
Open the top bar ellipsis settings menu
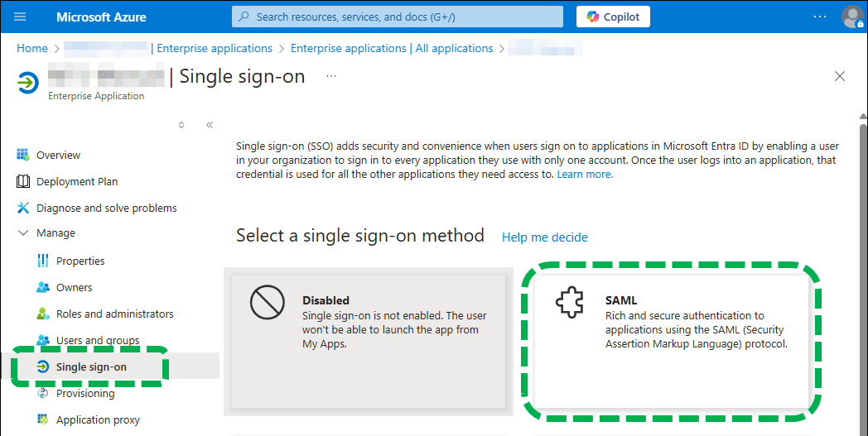point(819,17)
